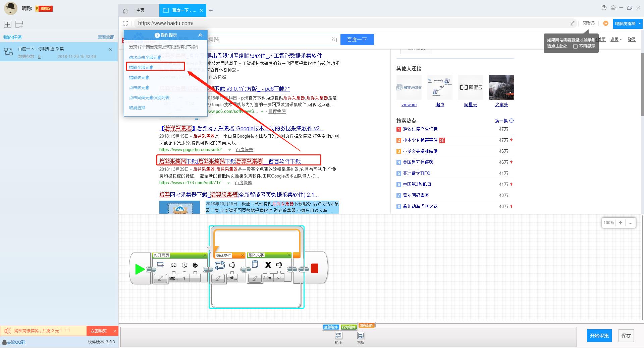Expand the arrow next to the guguzhu.com result URL

coord(229,150)
